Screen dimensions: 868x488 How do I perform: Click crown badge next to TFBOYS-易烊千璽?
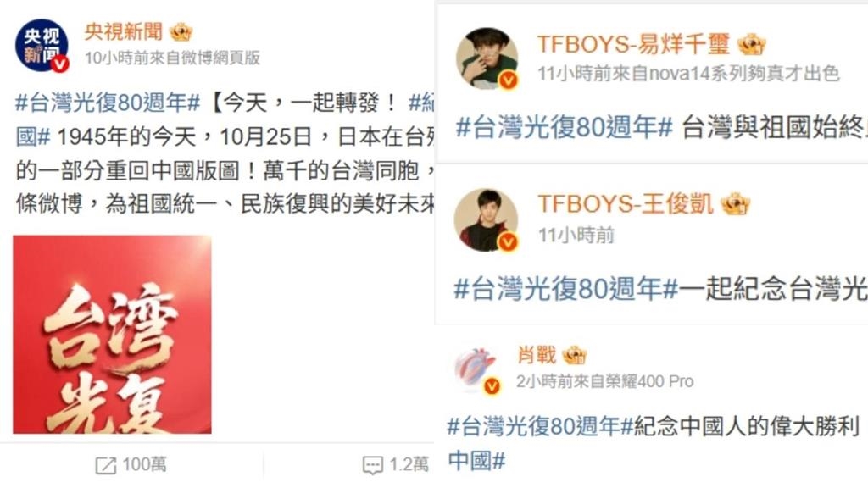coord(751,44)
